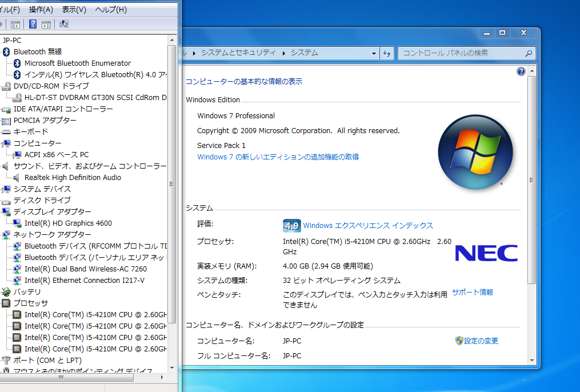Select the first Intel Core i5-4210M processor entry
This screenshot has height=392, width=580.
(x=96, y=315)
